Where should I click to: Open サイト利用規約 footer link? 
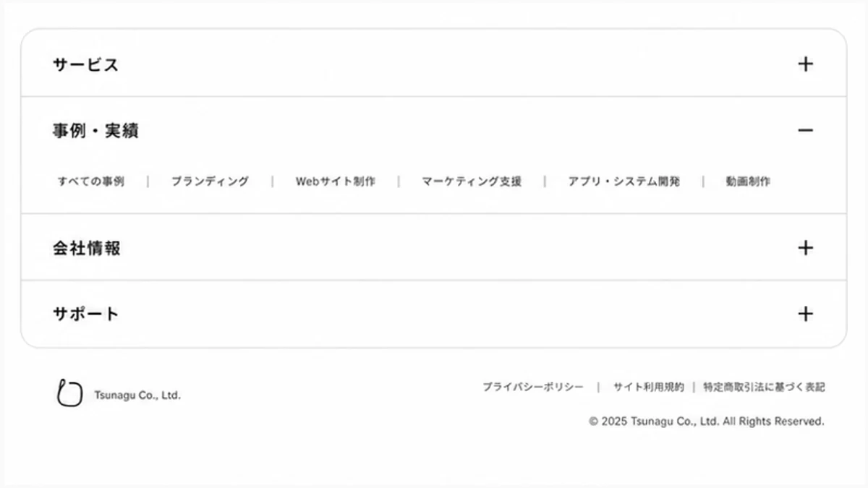click(x=649, y=387)
